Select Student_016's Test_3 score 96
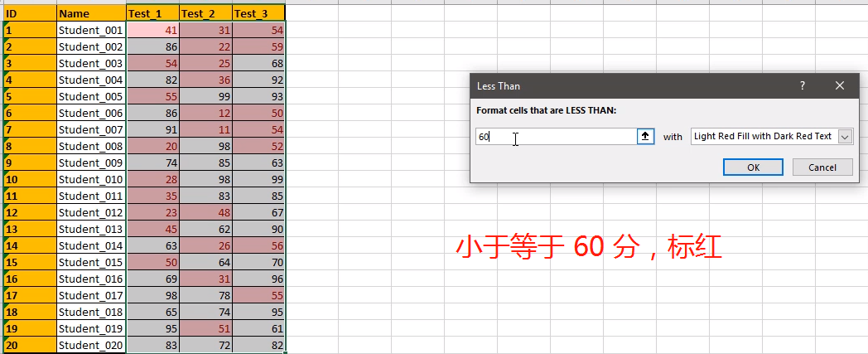The width and height of the screenshot is (868, 354). tap(259, 279)
